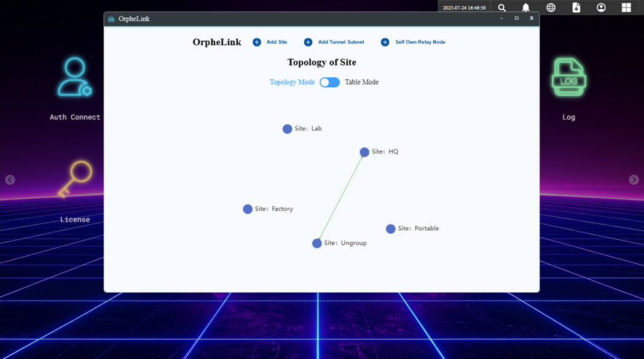Viewport: 644px width, 359px height.
Task: Close the OrpheLink window
Action: coord(532,18)
